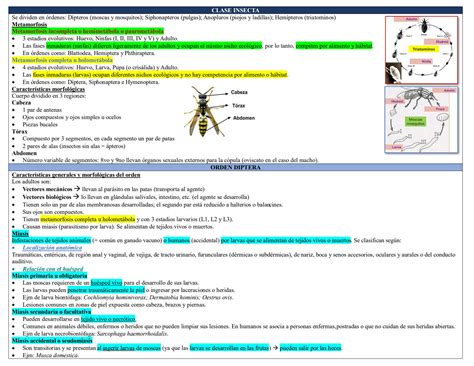474x366 pixels.
Task: Click the Cabeza label on wasp diagram
Action: tap(239, 92)
